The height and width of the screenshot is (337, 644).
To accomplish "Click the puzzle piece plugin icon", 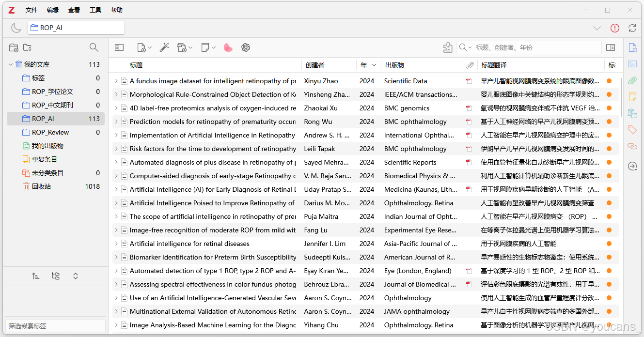I will (448, 47).
